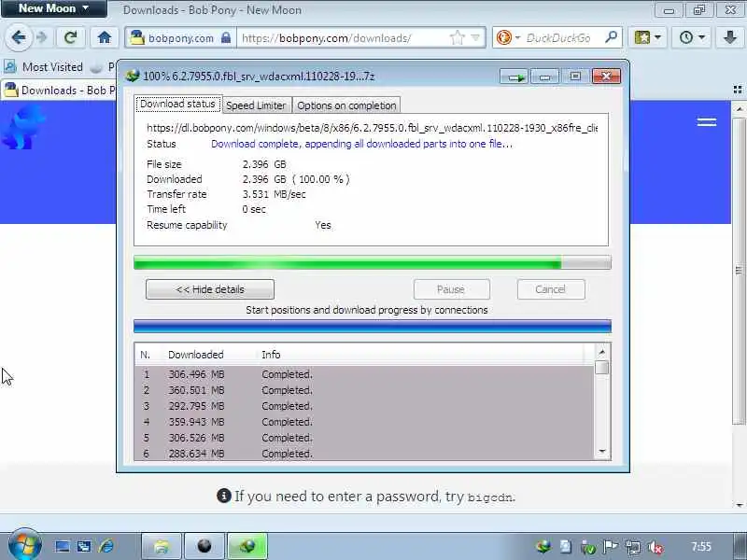Click the Switch between windows quick launch icon
Image resolution: width=747 pixels, height=560 pixels.
84,546
